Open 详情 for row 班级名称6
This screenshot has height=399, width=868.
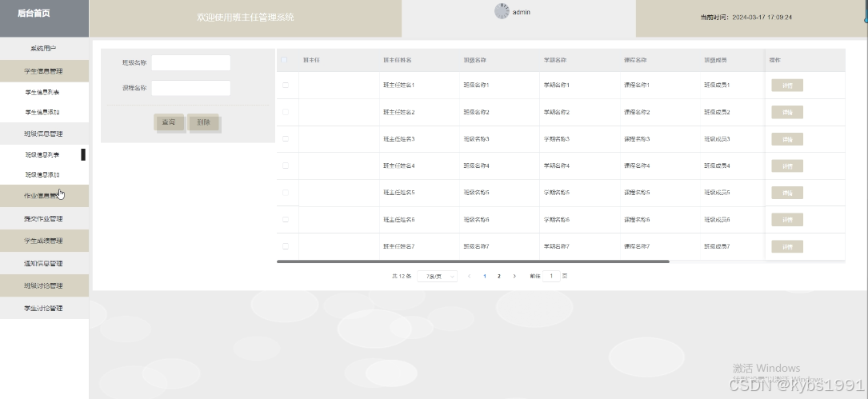pyautogui.click(x=787, y=220)
